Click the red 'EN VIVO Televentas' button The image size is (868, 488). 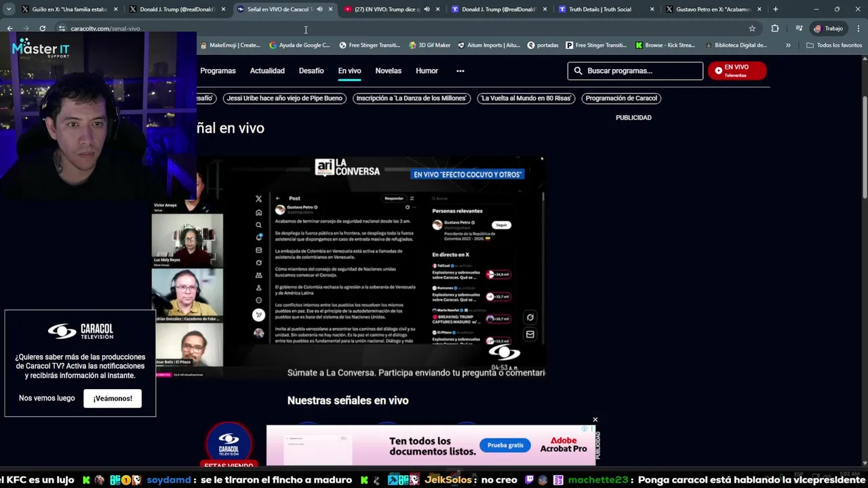pyautogui.click(x=737, y=70)
